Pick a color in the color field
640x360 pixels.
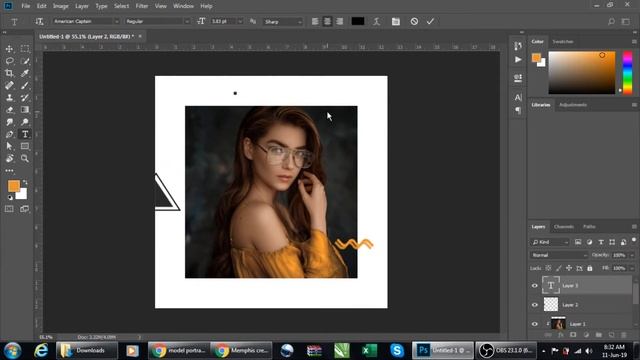tap(582, 73)
